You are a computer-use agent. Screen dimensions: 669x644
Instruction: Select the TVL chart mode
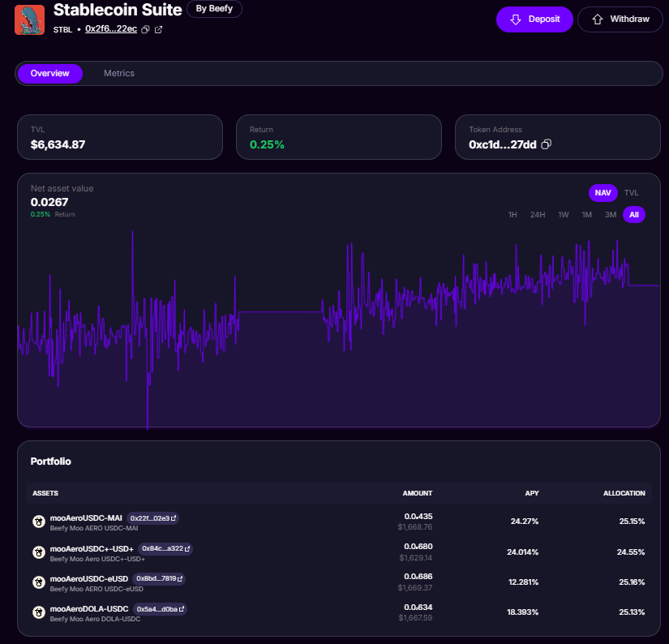coord(631,193)
